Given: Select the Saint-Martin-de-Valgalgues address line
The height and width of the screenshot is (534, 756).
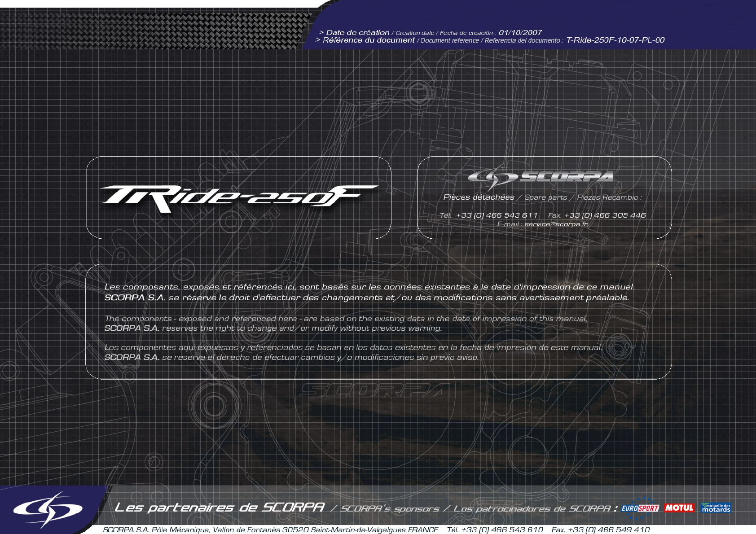Looking at the screenshot, I should [x=271, y=530].
